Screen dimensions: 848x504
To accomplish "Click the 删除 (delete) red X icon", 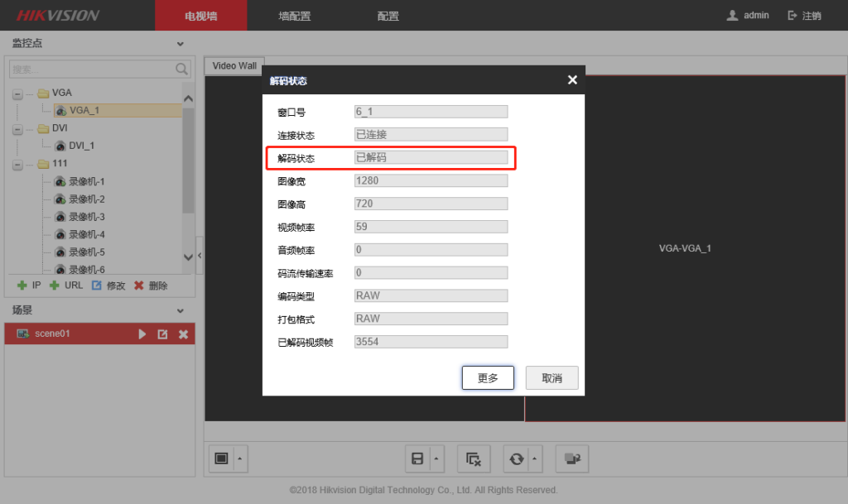I will point(138,286).
